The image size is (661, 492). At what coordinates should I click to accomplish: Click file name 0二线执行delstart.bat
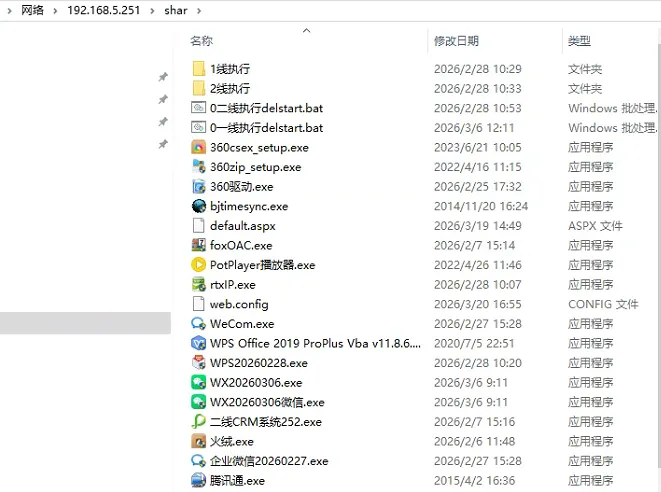266,108
